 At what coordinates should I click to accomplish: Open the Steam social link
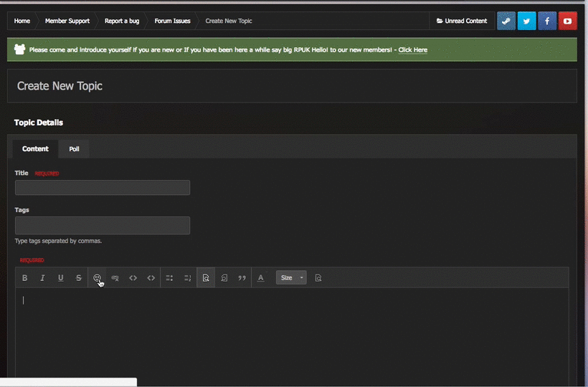[x=506, y=21]
